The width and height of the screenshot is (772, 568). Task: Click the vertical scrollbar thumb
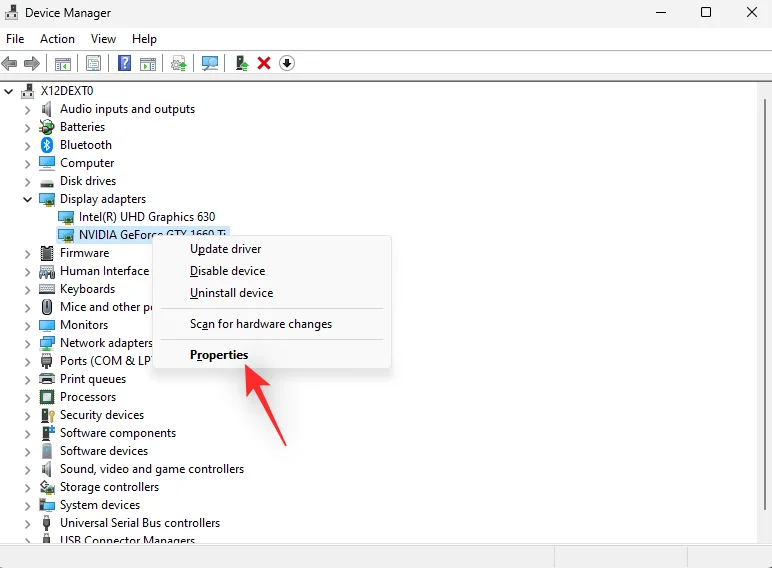[x=764, y=304]
